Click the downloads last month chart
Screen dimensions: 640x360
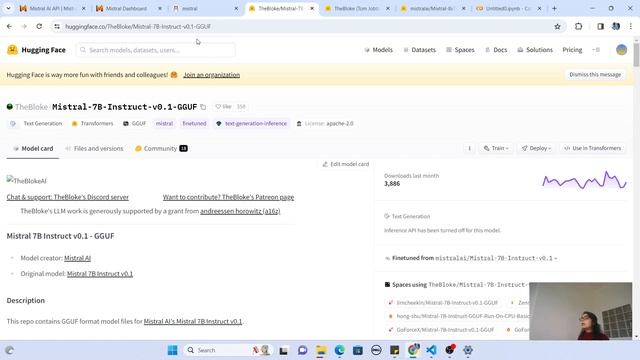tap(584, 180)
